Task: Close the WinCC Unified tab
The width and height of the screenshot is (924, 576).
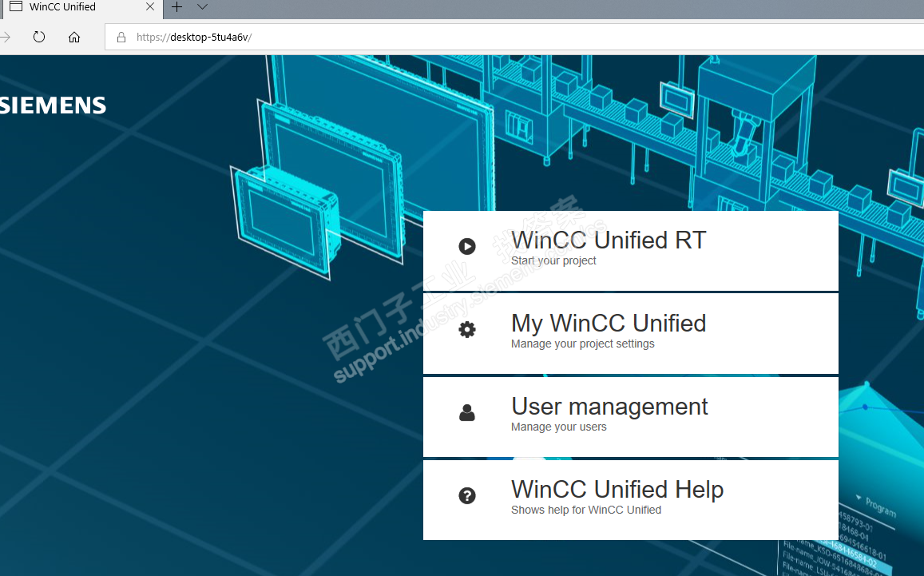Action: (x=149, y=7)
